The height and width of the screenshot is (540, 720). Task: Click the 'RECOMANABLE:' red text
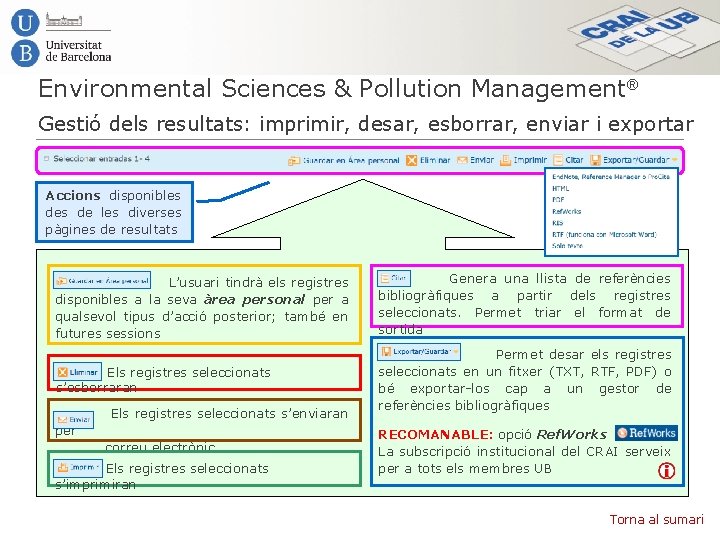435,434
